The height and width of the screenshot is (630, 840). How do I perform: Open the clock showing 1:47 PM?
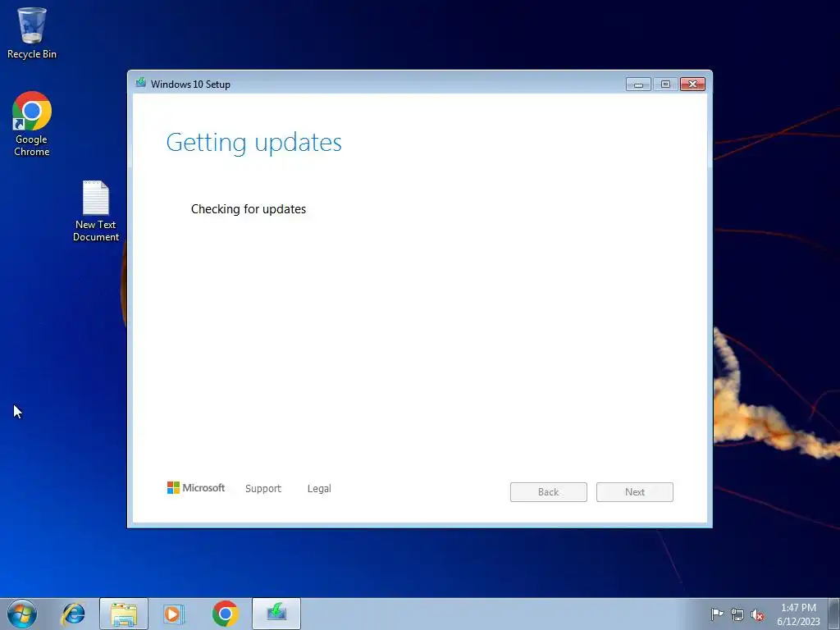(798, 614)
